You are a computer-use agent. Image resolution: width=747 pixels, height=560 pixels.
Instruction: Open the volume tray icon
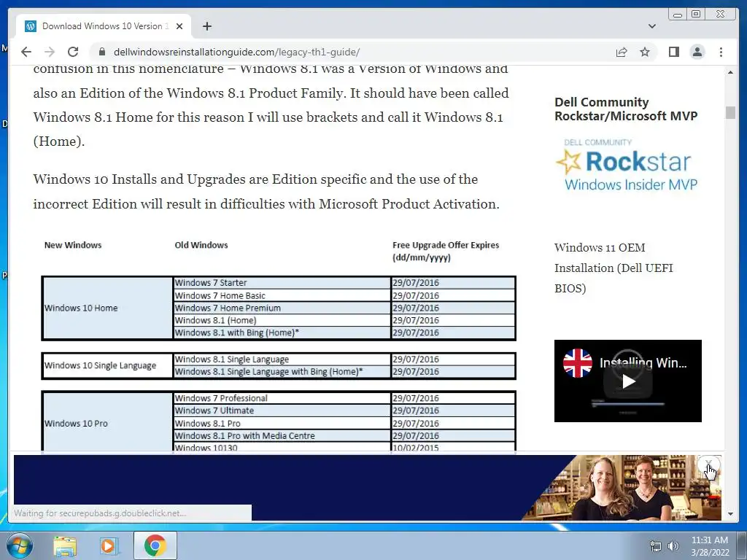click(x=673, y=546)
